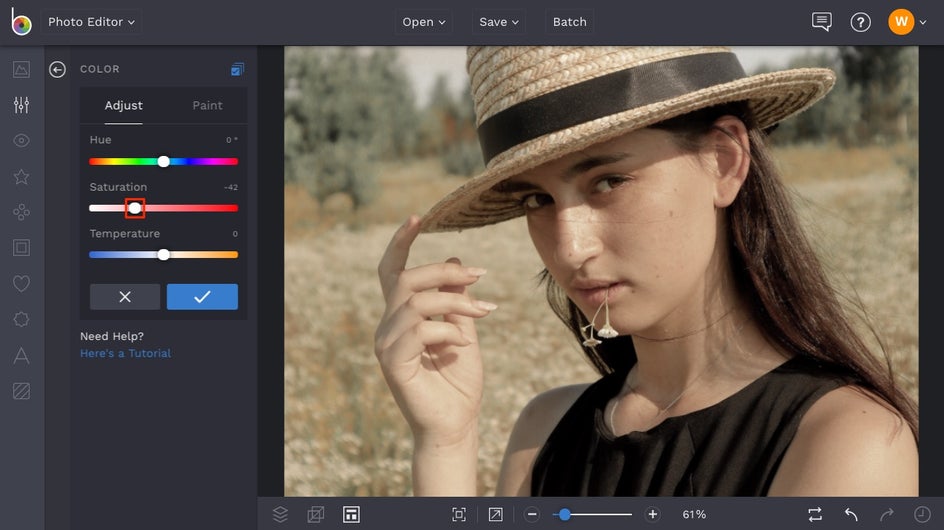Click the Saturation value -42

(231, 187)
